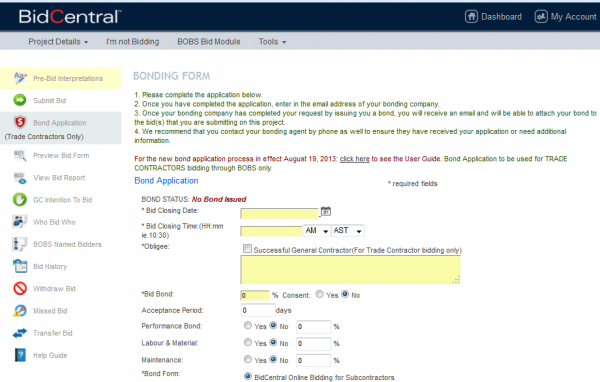The image size is (600, 382).
Task: Open the AST time zone dropdown
Action: coord(348,230)
